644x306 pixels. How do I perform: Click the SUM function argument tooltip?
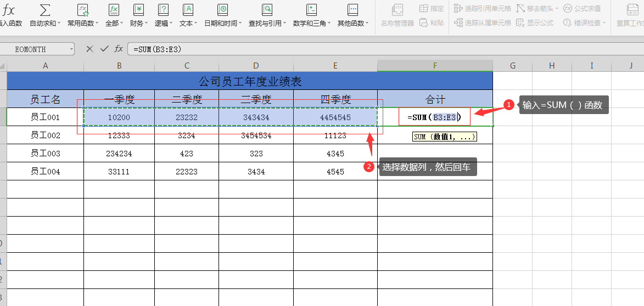444,137
